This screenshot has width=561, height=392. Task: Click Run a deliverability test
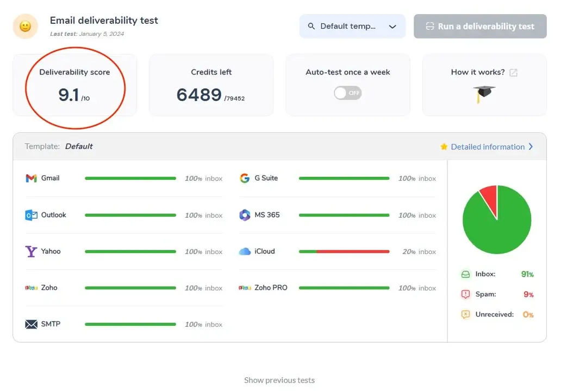click(x=480, y=26)
